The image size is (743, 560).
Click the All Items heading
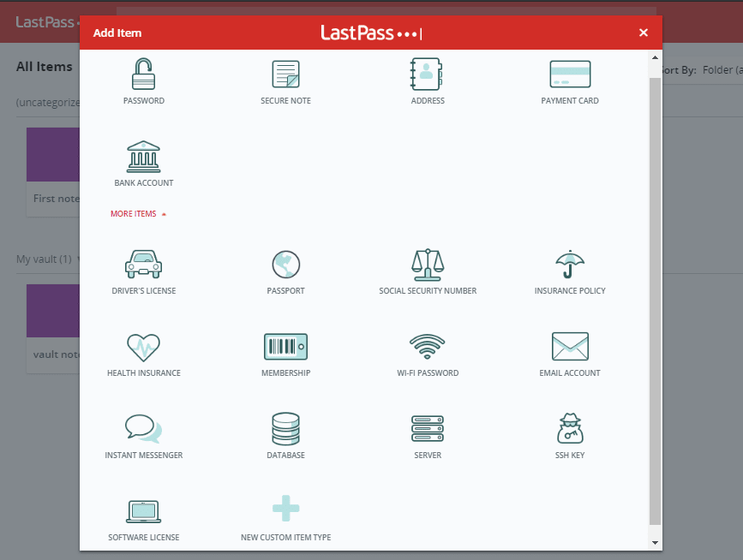(x=44, y=67)
